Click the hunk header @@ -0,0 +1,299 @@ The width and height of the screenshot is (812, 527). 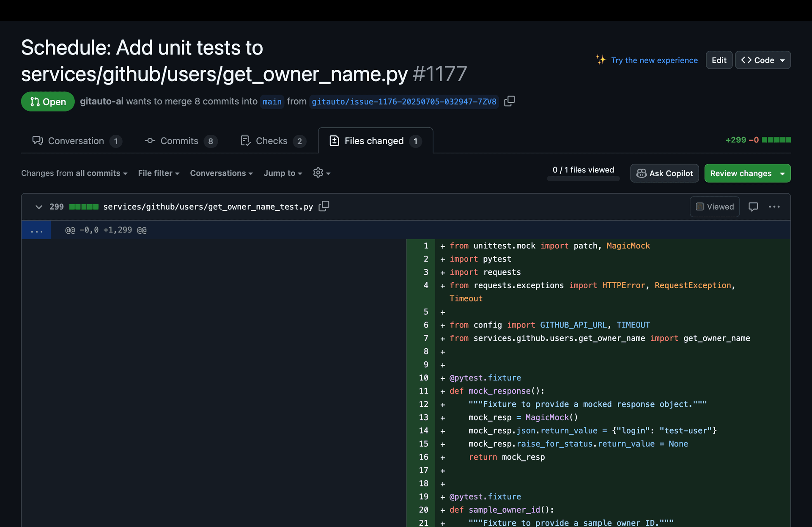point(106,230)
